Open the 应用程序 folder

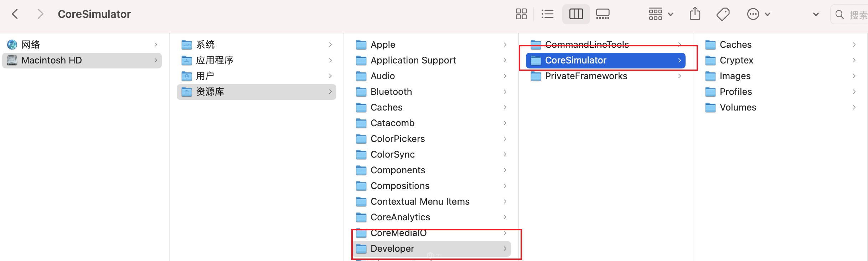257,60
